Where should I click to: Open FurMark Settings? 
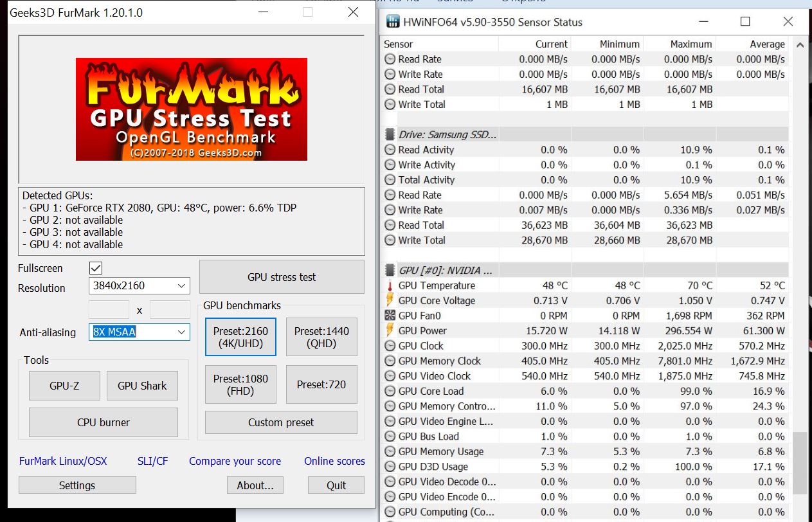77,485
